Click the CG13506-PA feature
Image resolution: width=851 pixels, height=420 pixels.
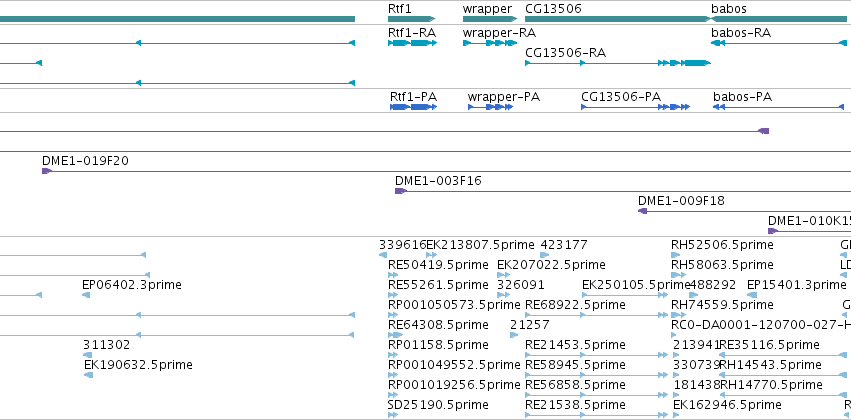[636, 107]
